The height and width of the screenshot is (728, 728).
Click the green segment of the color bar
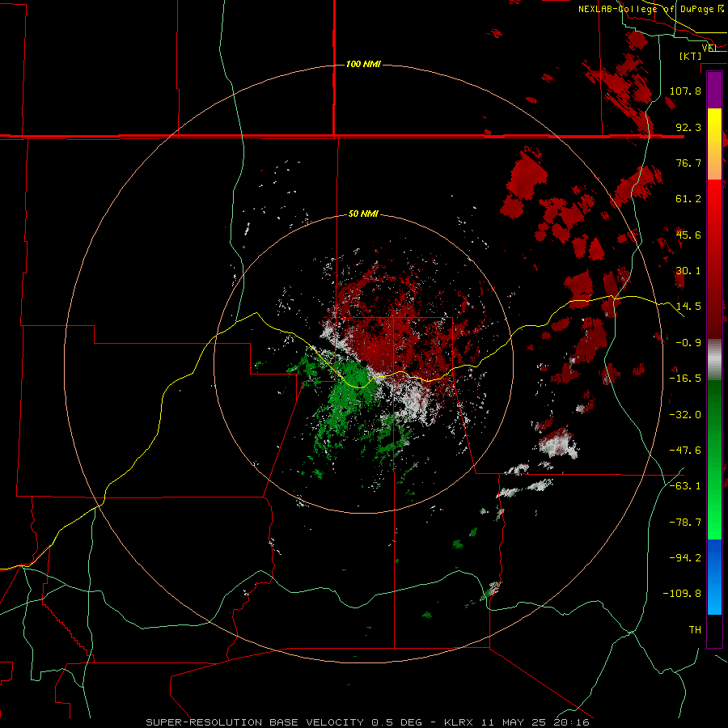coord(714,459)
